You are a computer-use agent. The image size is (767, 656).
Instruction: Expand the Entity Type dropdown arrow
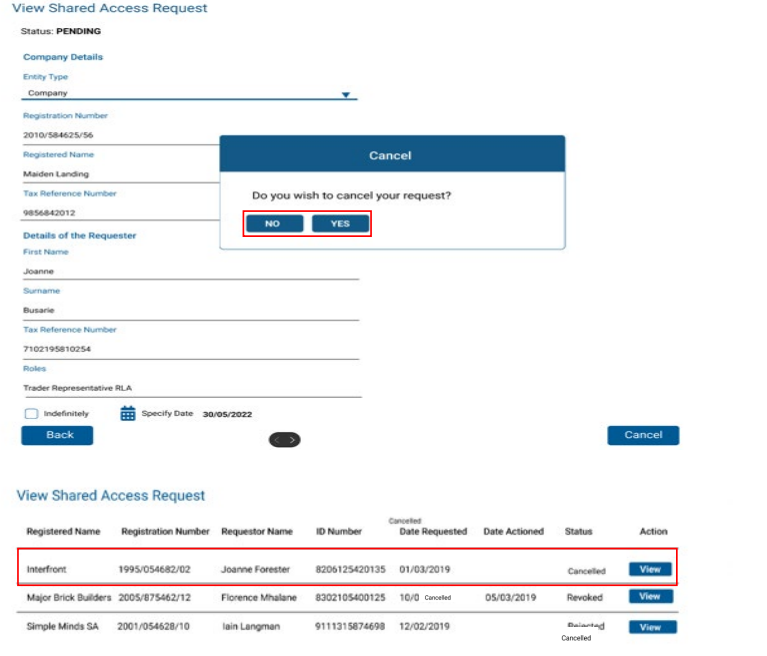coord(346,95)
